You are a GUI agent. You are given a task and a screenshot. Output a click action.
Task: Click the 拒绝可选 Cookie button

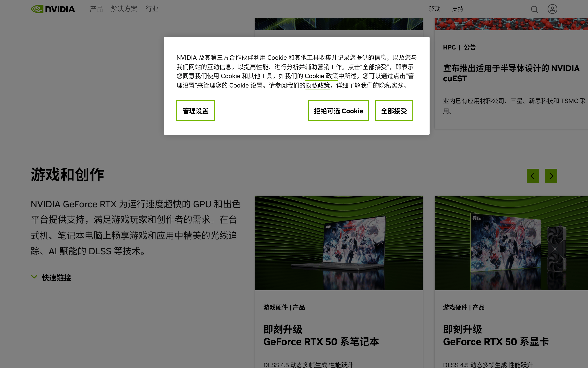tap(338, 110)
